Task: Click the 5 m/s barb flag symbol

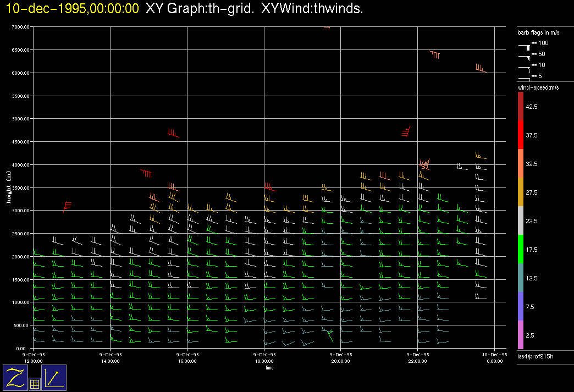Action: (524, 78)
